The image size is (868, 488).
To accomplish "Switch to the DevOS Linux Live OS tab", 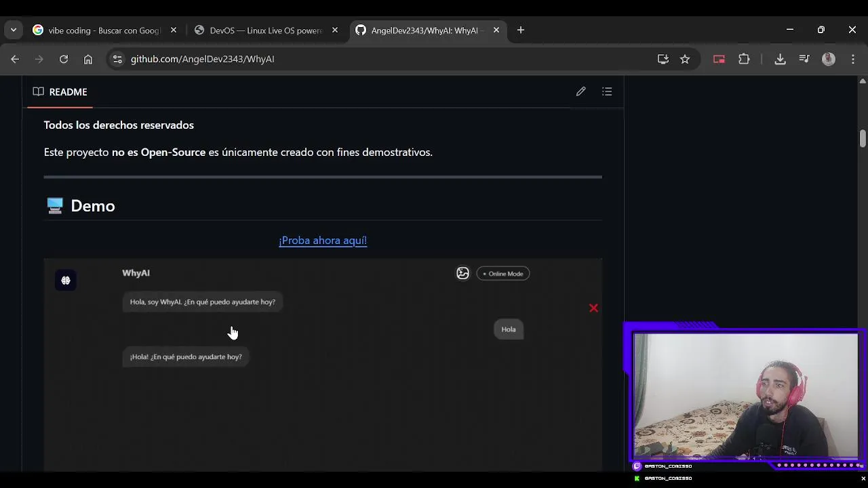I will (266, 30).
